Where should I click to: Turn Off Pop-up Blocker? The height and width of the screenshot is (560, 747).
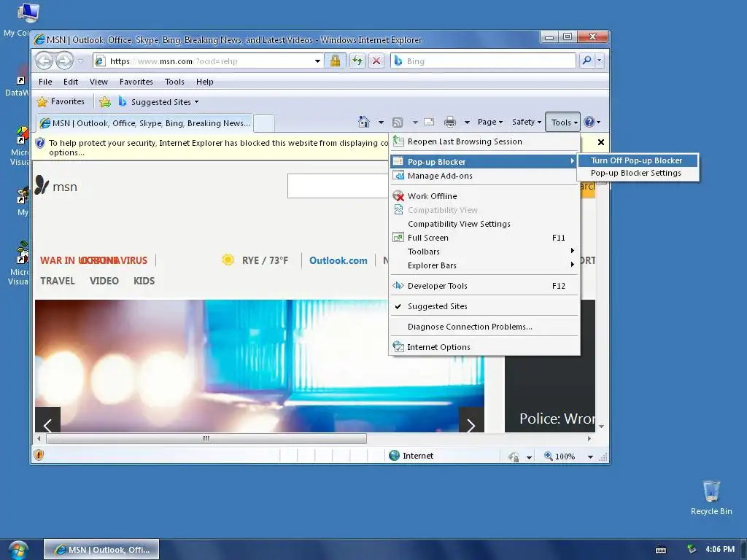[638, 160]
